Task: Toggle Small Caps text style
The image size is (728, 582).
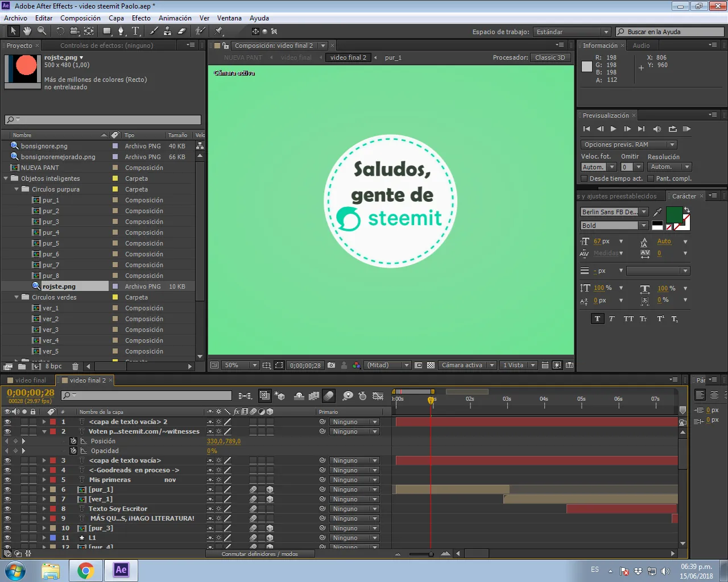Action: point(643,319)
